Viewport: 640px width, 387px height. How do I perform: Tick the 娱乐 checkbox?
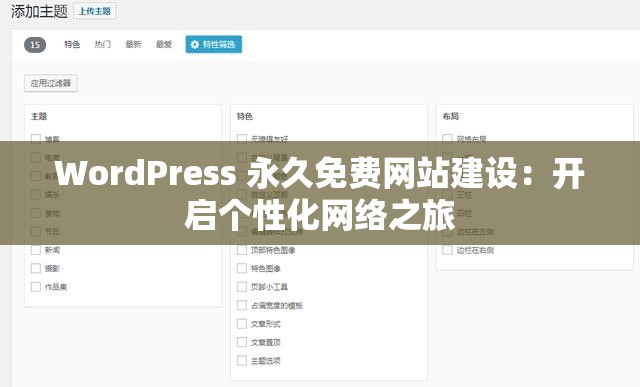coord(36,194)
